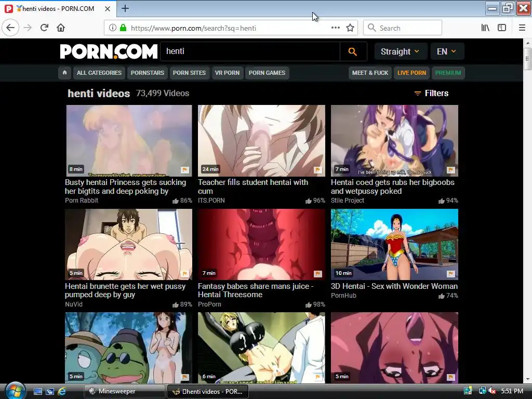The width and height of the screenshot is (532, 399).
Task: Open PORN GAMES section
Action: click(267, 73)
